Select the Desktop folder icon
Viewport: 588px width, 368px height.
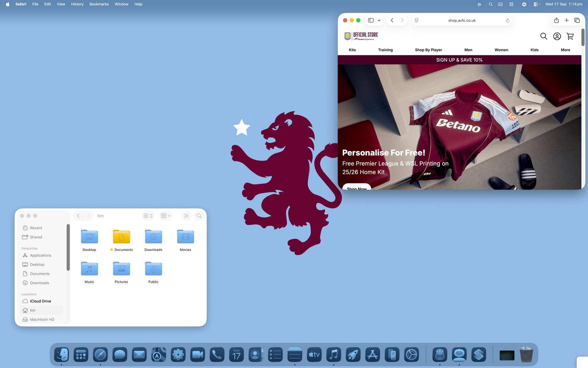89,237
